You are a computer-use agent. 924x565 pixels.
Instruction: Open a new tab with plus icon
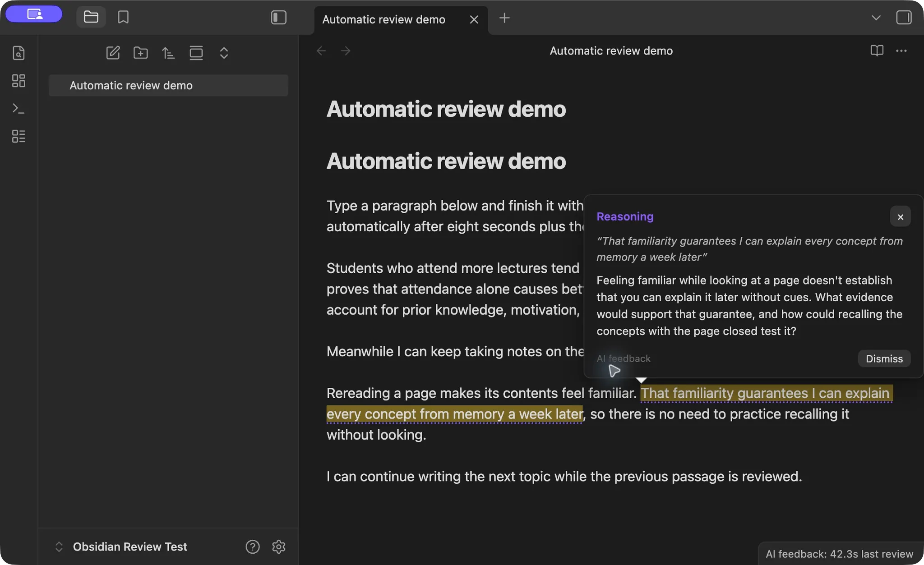pos(504,18)
